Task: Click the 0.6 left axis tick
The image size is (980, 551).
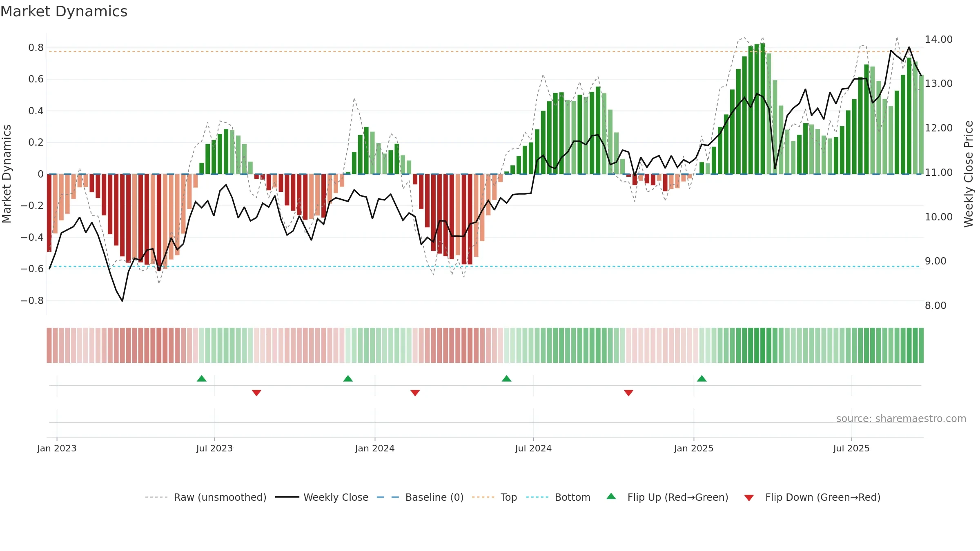Action: 36,79
